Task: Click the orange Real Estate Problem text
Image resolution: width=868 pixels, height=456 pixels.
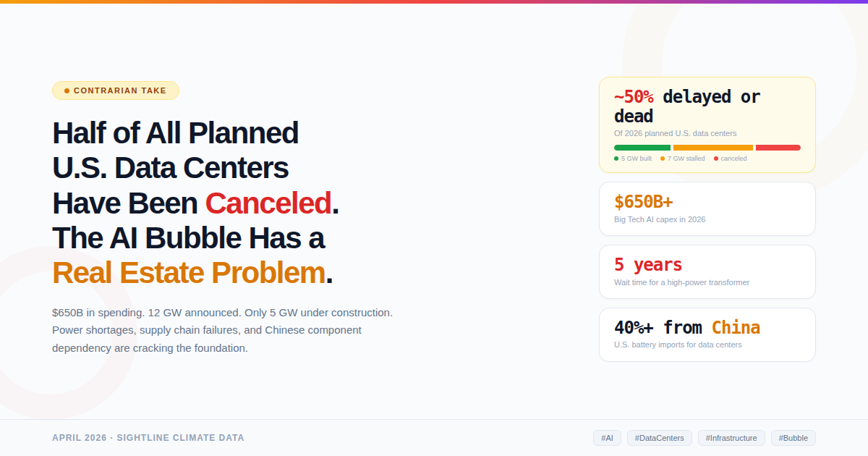Action: tap(189, 273)
